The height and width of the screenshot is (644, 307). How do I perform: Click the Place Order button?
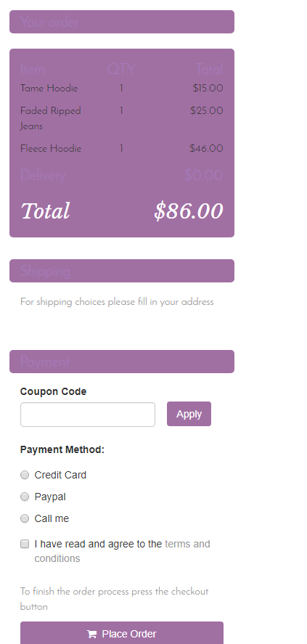[x=122, y=633]
